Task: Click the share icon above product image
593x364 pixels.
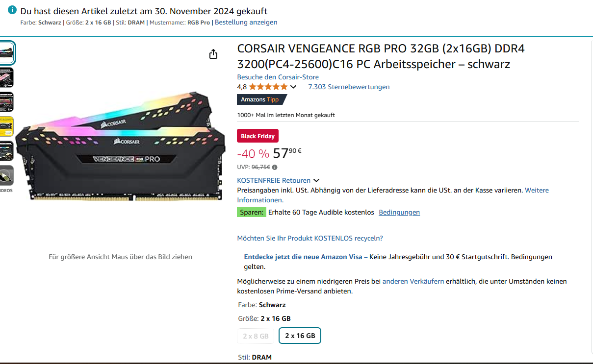Action: 213,54
